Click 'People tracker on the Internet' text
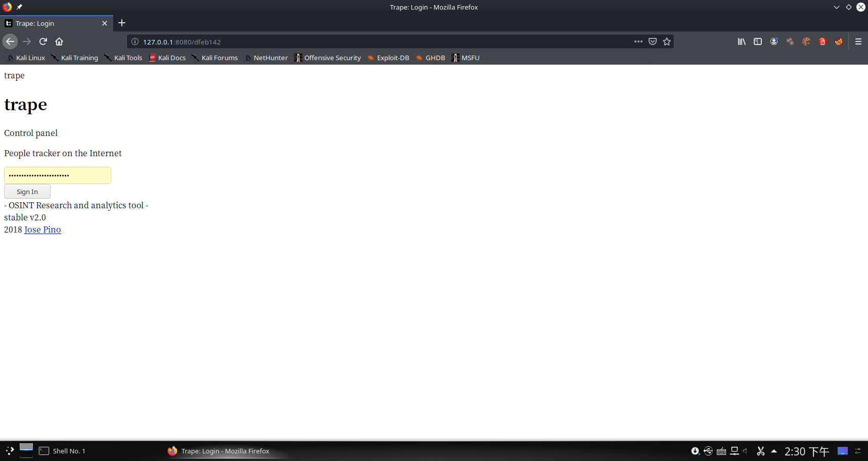The height and width of the screenshot is (461, 868). [x=63, y=153]
